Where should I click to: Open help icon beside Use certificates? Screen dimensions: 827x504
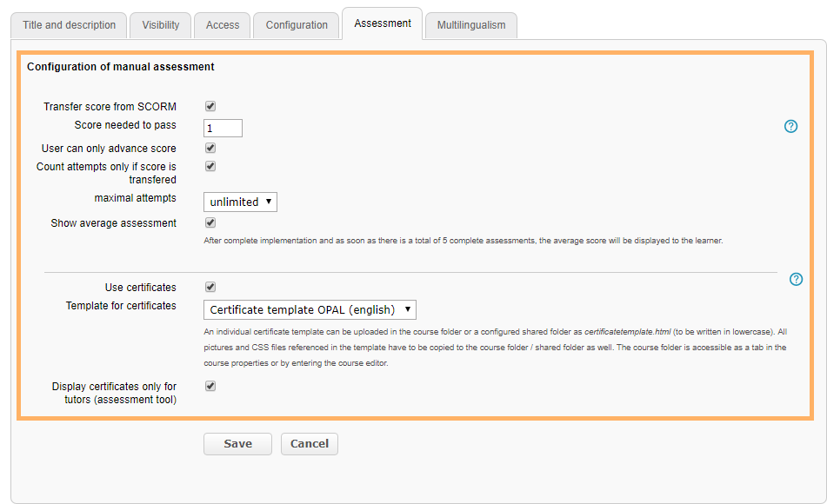pos(796,279)
